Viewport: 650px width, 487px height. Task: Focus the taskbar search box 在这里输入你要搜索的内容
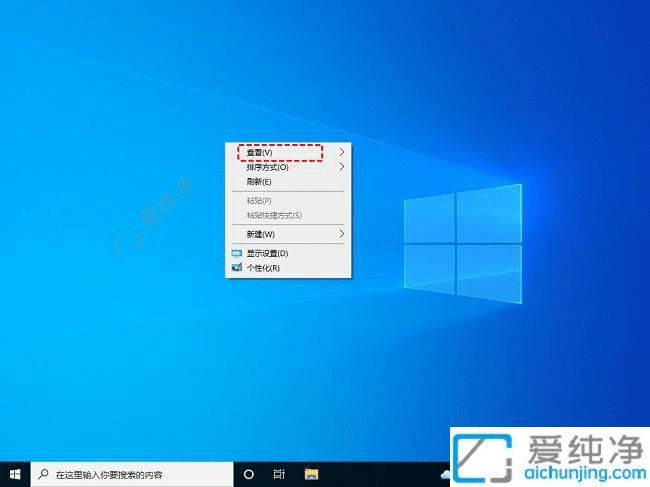pos(132,474)
